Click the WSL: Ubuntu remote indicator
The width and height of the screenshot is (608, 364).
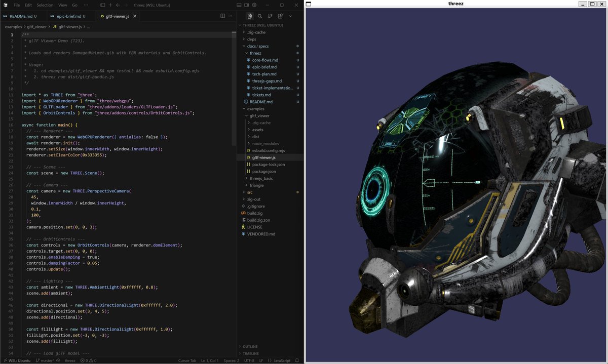(x=17, y=360)
